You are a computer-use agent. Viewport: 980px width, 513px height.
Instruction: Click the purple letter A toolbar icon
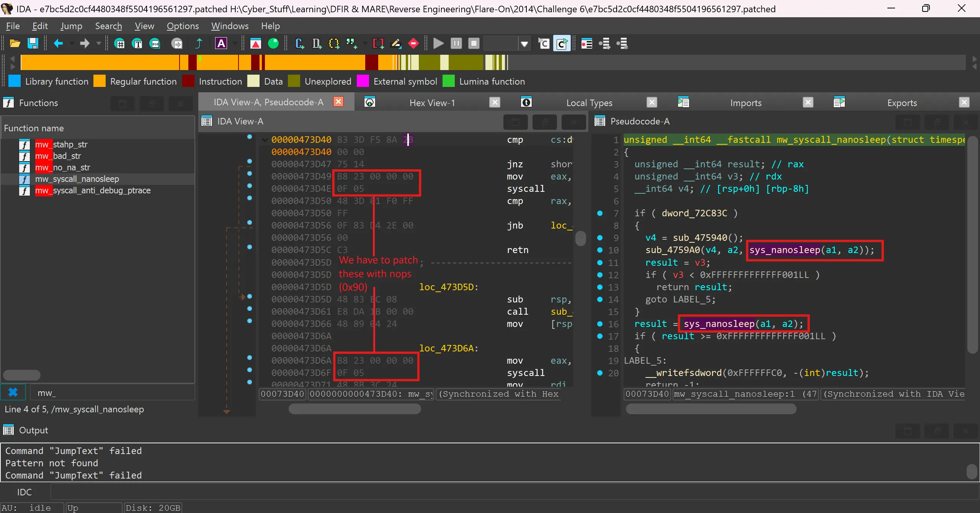[x=221, y=44]
